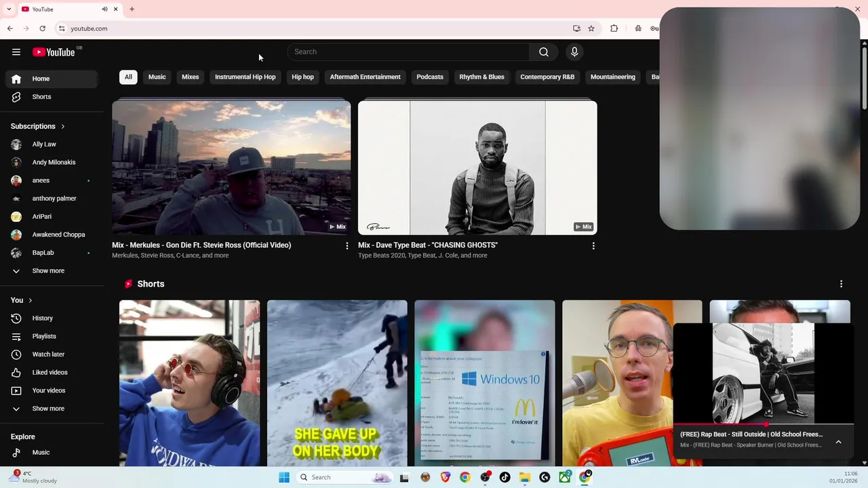
Task: Open a new browser tab
Action: point(132,9)
